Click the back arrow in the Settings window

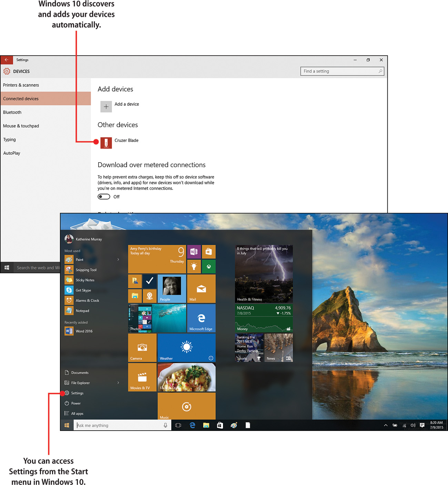7,60
